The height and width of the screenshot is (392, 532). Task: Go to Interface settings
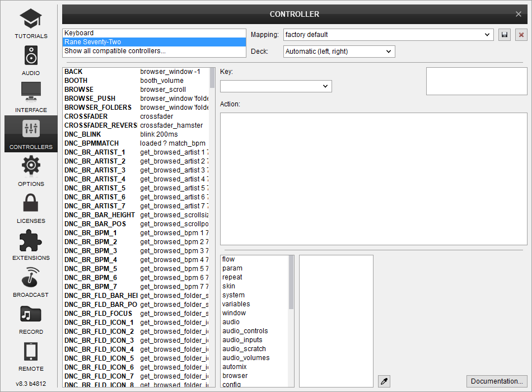[31, 97]
